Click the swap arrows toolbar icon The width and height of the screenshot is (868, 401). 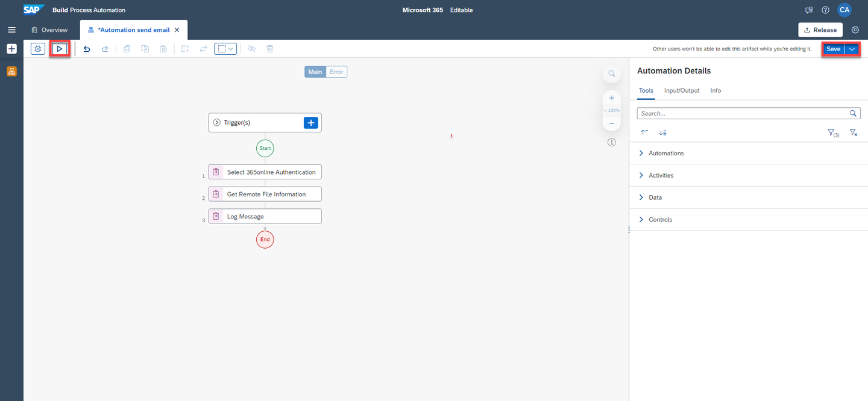click(x=204, y=49)
